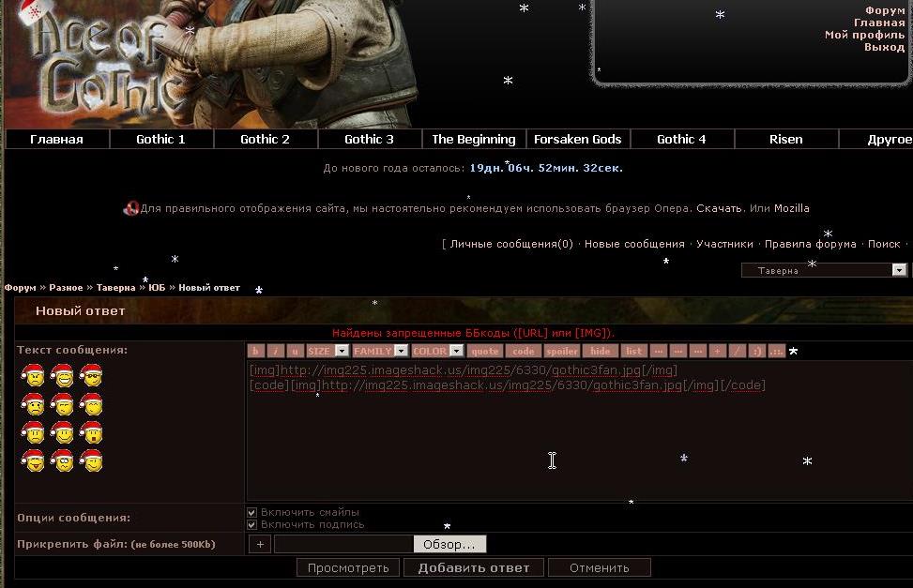
Task: Click the .::. button in the BBcode toolbar
Action: (x=776, y=351)
